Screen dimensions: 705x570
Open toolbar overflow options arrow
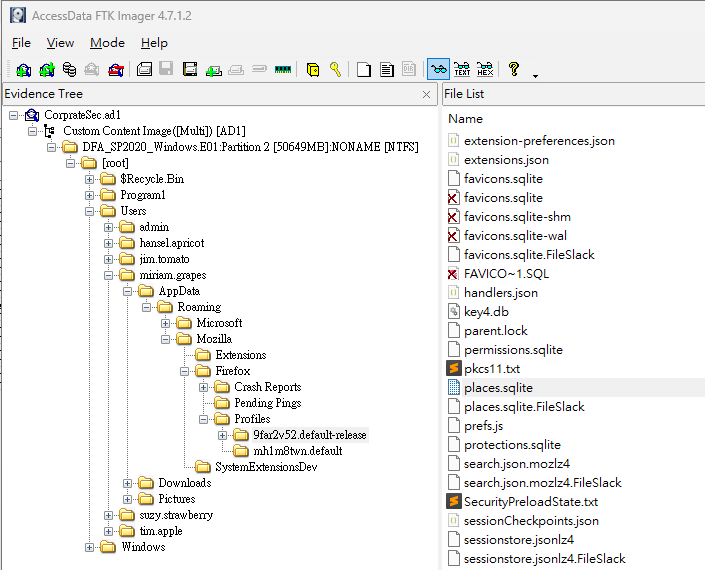535,76
